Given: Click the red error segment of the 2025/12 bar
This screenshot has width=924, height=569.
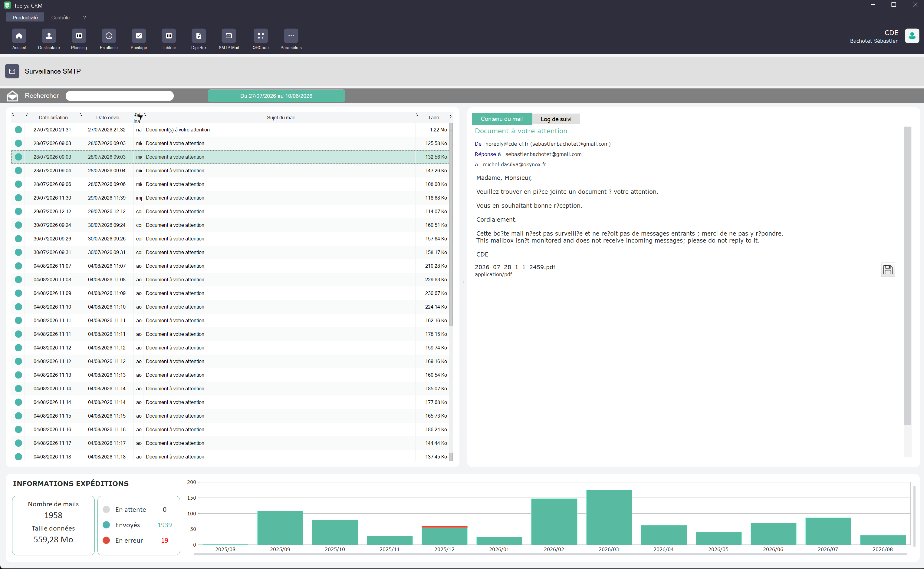Looking at the screenshot, I should 444,527.
